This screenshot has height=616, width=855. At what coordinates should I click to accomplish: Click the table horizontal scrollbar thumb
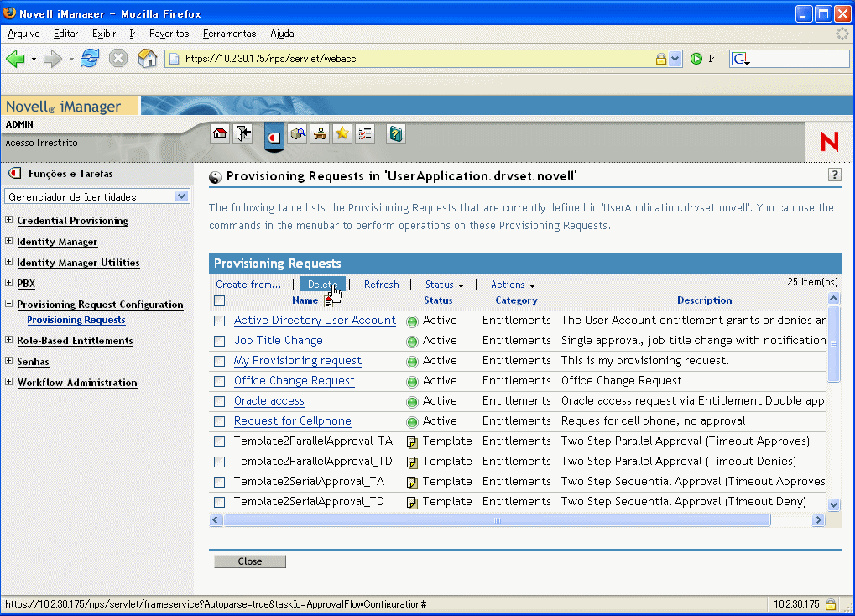(497, 520)
